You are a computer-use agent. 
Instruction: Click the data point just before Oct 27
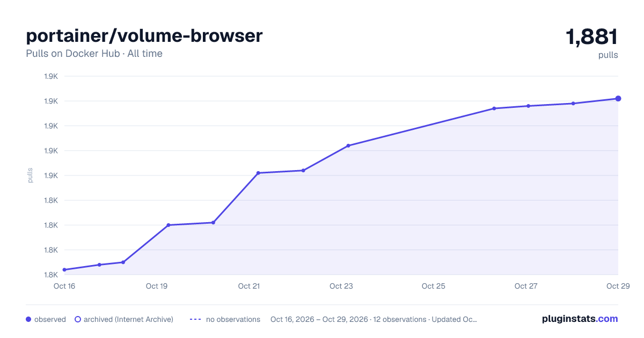click(x=494, y=108)
